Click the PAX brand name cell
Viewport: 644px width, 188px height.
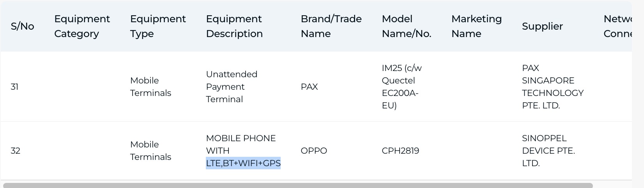pyautogui.click(x=309, y=87)
